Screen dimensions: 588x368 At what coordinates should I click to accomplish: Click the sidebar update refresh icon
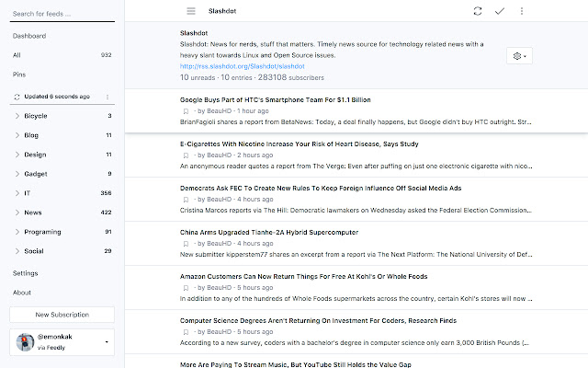[17, 97]
